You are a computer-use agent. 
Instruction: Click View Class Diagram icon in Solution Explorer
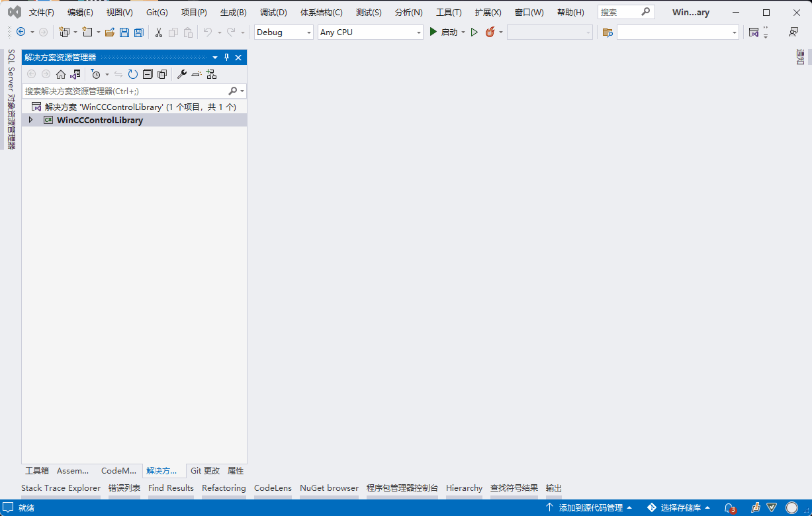click(211, 74)
